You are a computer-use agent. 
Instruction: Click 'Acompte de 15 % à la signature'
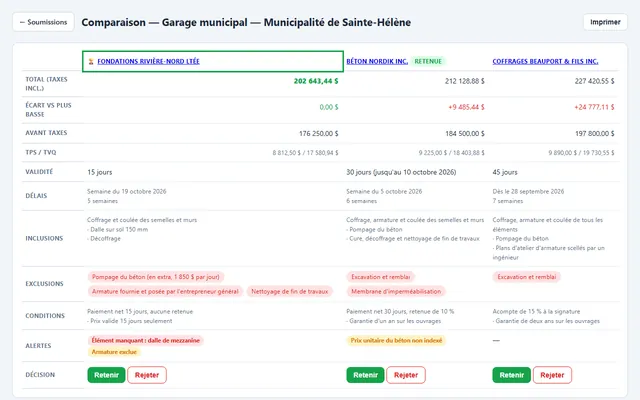(536, 312)
